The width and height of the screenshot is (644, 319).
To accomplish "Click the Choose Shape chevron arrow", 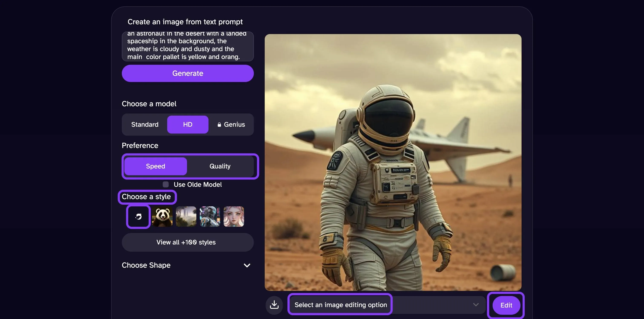I will 247,265.
